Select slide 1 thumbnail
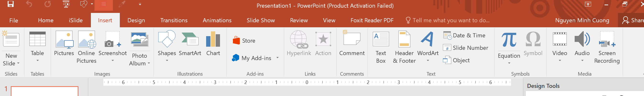 coord(44,91)
